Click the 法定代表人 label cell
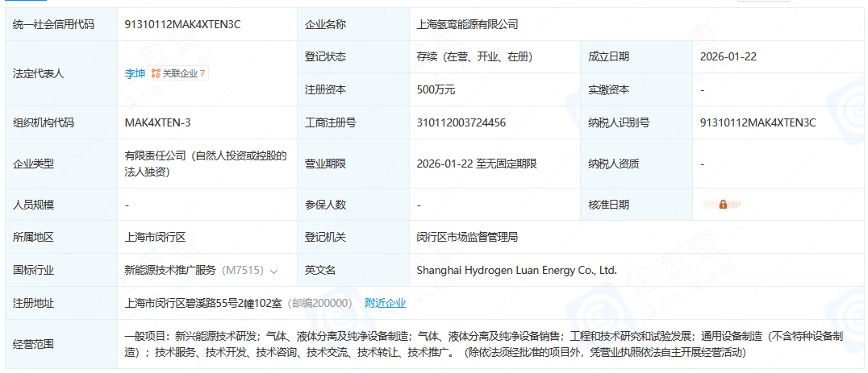This screenshot has height=373, width=868. click(61, 73)
